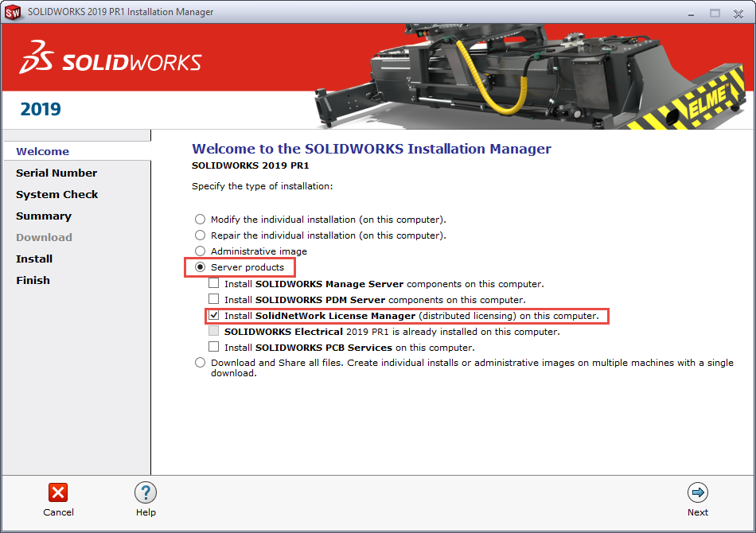Click the Welcome step in sidebar
The image size is (756, 533).
42,151
